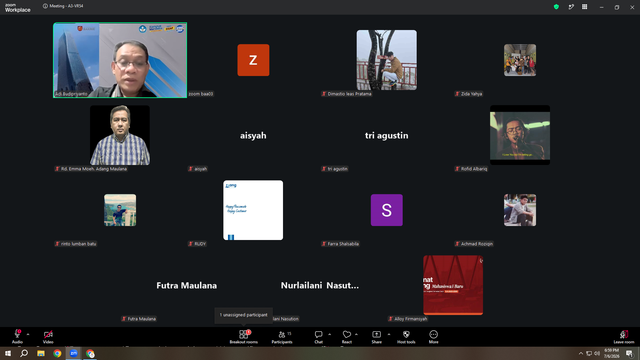Click the Leave room button

click(624, 336)
